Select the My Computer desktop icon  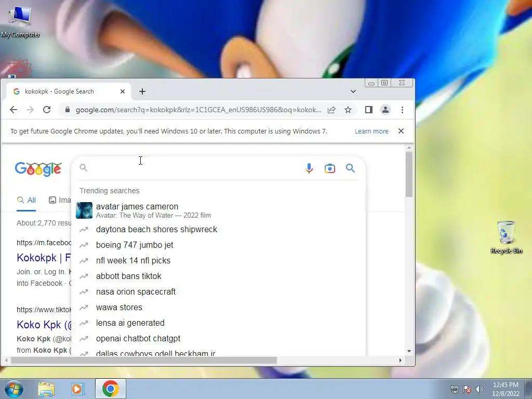(20, 22)
